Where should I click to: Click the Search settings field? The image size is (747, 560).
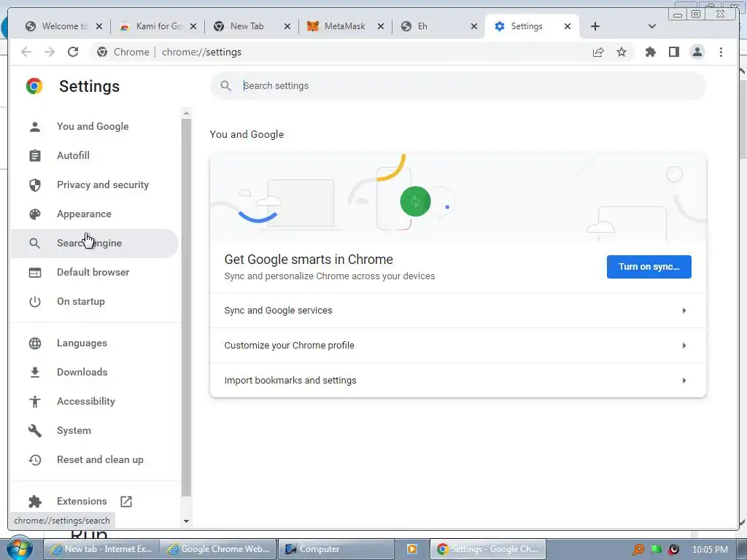pos(458,86)
